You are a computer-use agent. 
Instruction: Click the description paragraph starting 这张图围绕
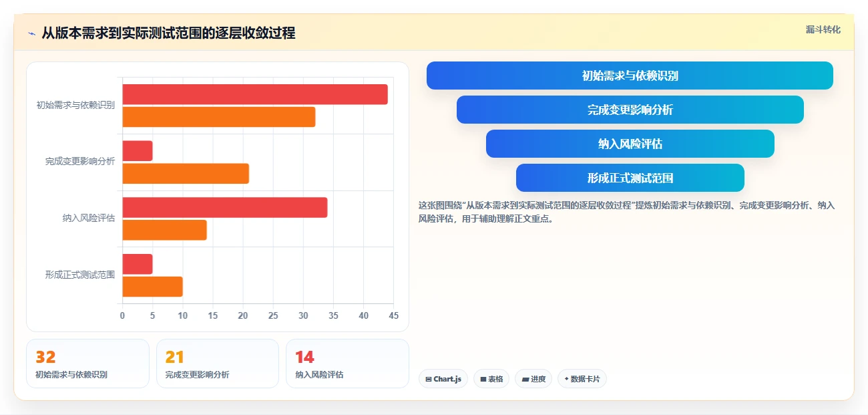point(626,212)
